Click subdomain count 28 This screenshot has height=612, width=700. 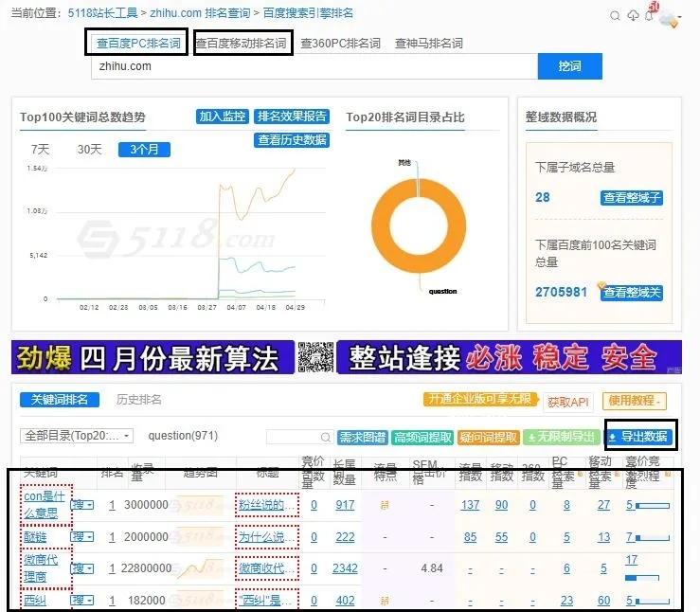[543, 197]
